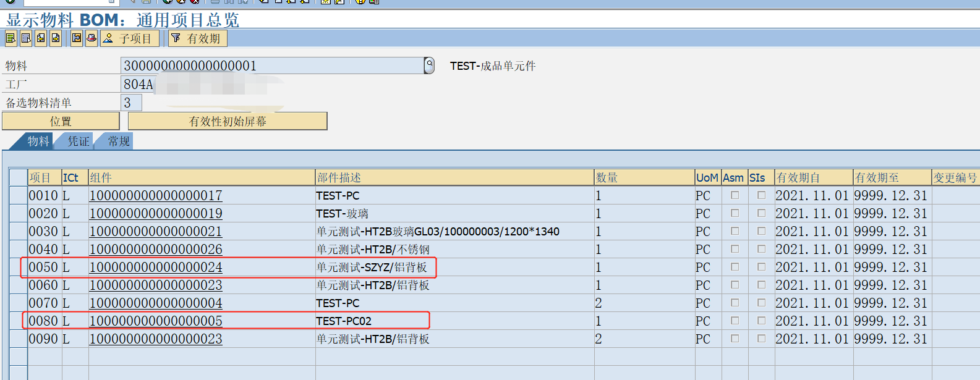Image resolution: width=980 pixels, height=380 pixels.
Task: Open component link 100000000000000026
Action: (x=156, y=249)
